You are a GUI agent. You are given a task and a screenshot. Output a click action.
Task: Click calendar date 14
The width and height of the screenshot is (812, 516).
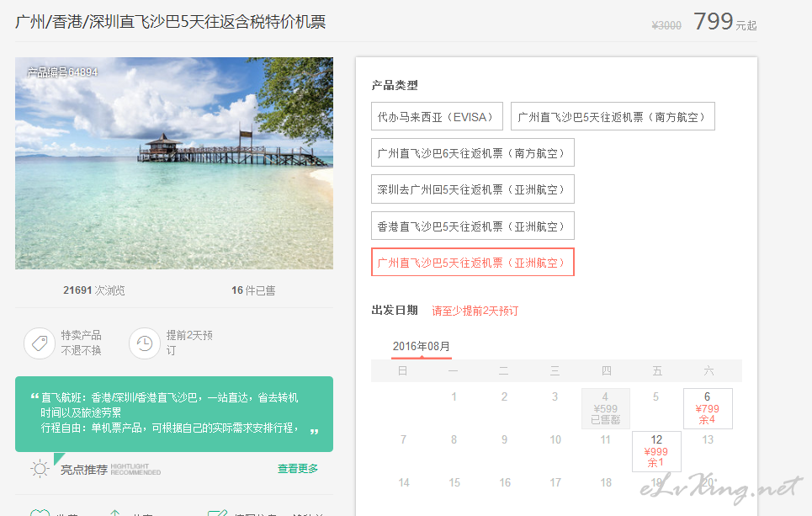click(403, 483)
